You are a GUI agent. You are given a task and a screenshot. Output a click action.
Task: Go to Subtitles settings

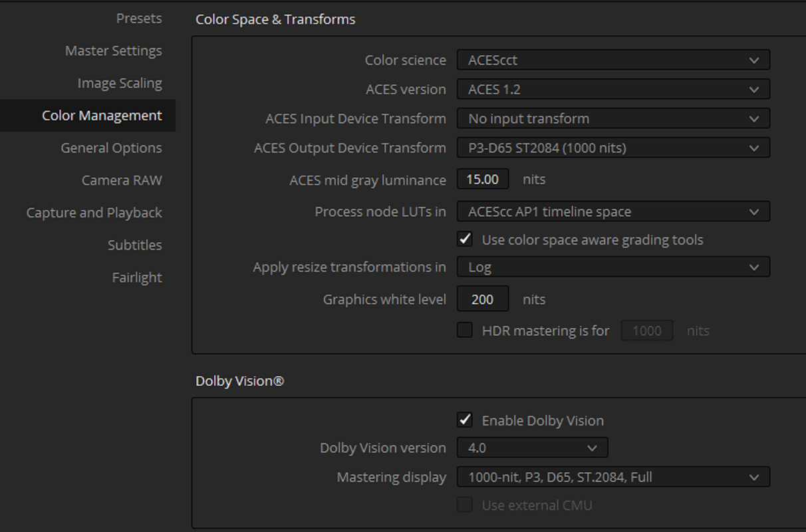point(134,245)
